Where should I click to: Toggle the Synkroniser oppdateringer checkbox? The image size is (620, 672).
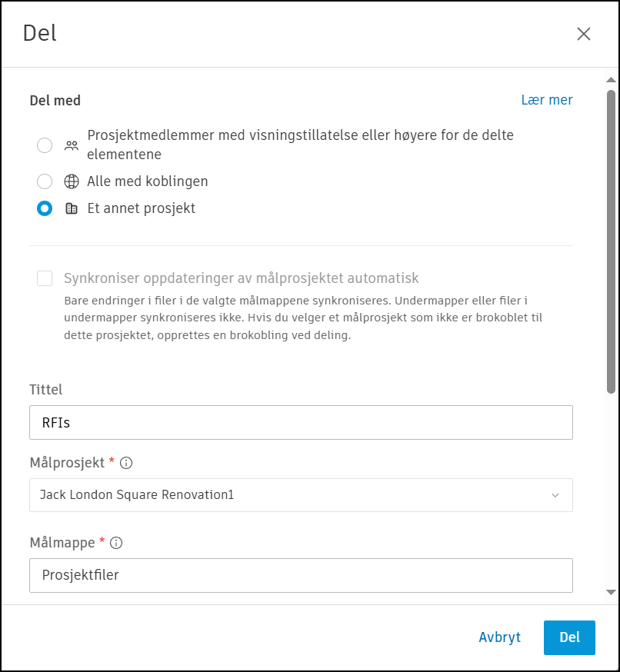[x=45, y=278]
